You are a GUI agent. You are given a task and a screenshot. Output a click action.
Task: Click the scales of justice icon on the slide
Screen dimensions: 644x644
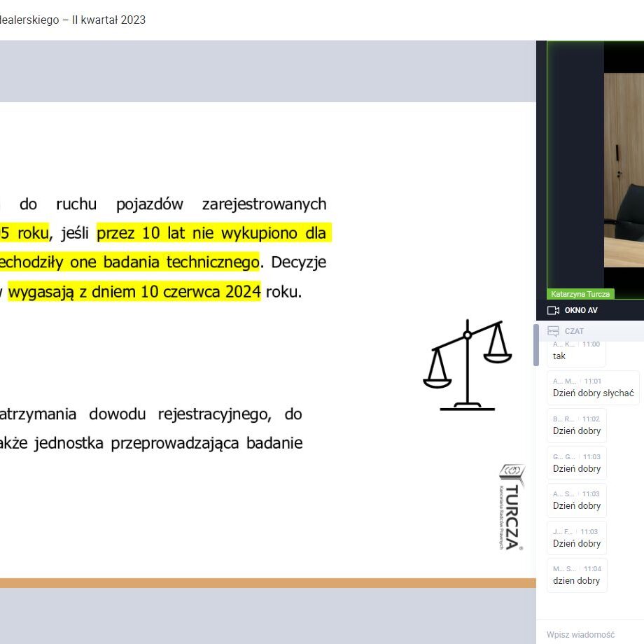[468, 364]
